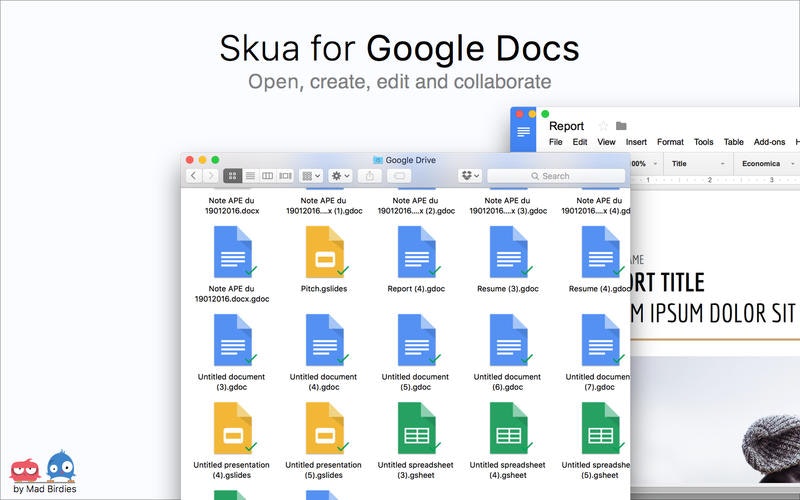Open Insert menu in Report window
This screenshot has height=500, width=800.
click(x=636, y=142)
